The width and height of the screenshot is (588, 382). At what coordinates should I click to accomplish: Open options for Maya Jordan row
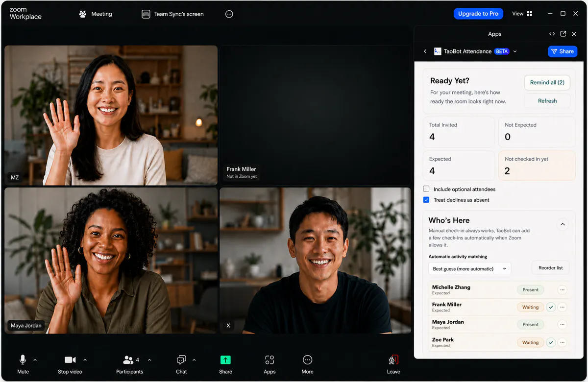click(x=562, y=325)
